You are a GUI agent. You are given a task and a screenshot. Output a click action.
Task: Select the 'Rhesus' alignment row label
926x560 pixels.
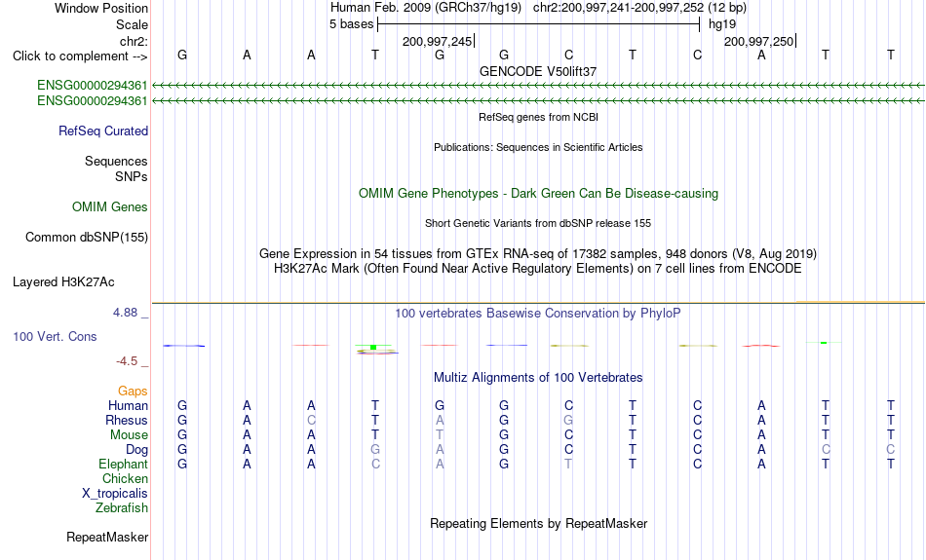[127, 420]
